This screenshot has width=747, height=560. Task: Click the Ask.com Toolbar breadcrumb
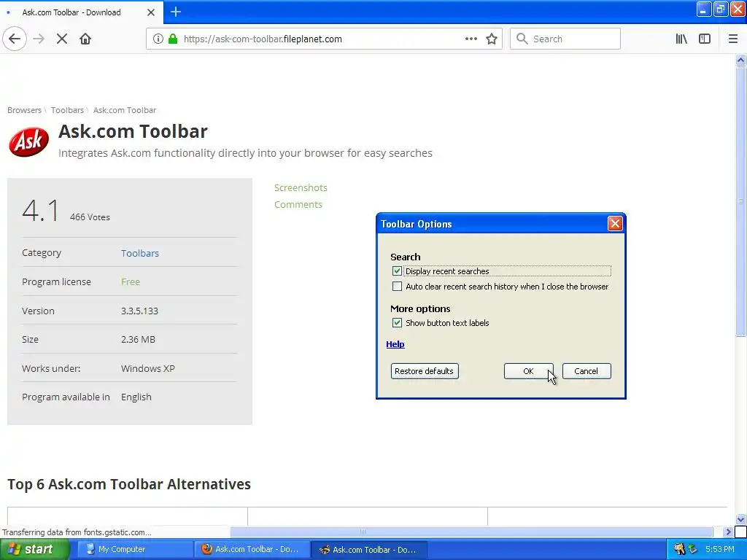point(124,110)
